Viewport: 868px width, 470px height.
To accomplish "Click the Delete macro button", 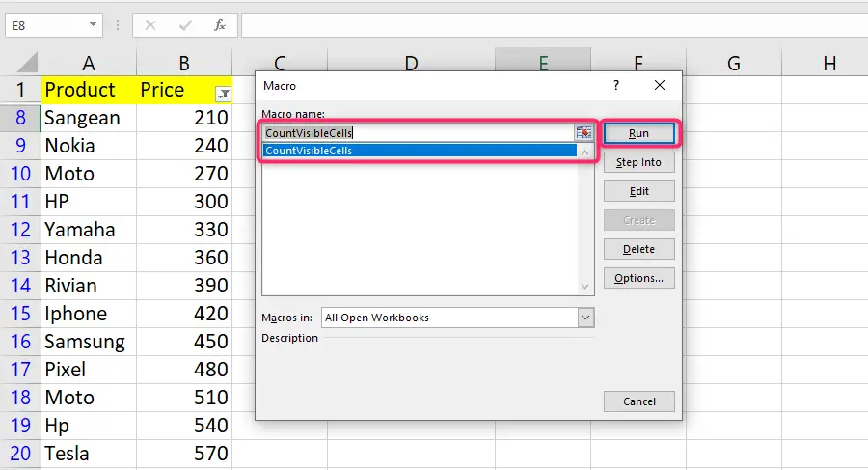I will [x=638, y=249].
